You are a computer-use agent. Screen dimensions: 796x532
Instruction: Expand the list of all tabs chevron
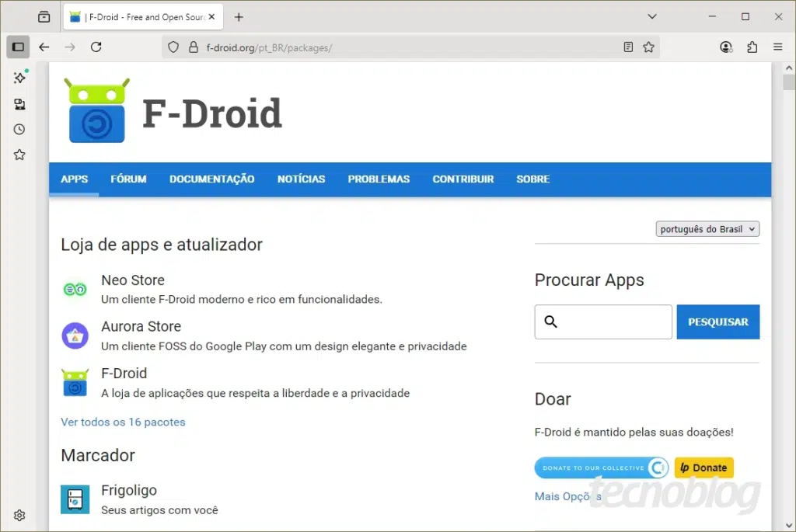click(651, 16)
